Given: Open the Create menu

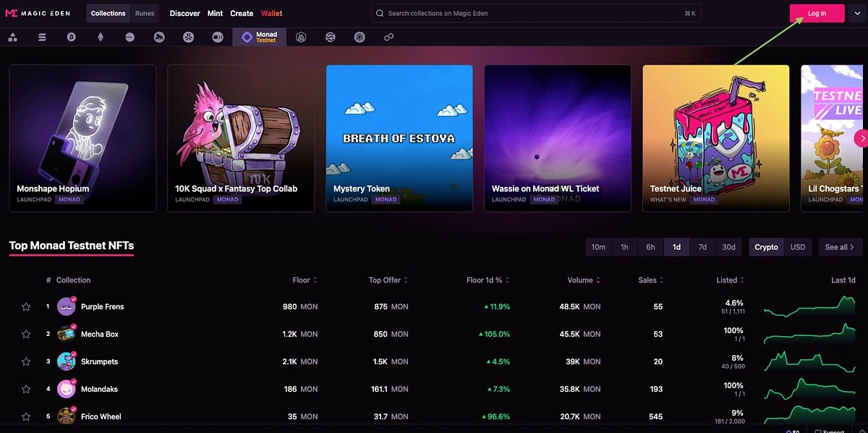Looking at the screenshot, I should pos(242,13).
